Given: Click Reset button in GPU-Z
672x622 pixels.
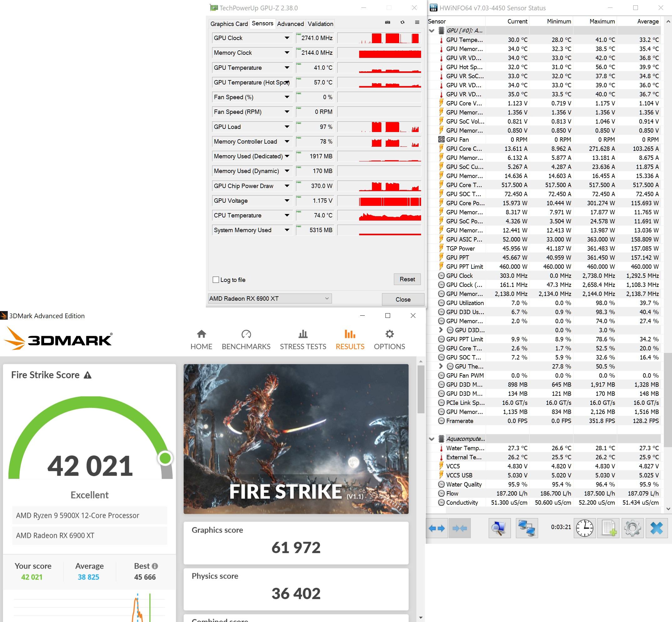Looking at the screenshot, I should 407,279.
